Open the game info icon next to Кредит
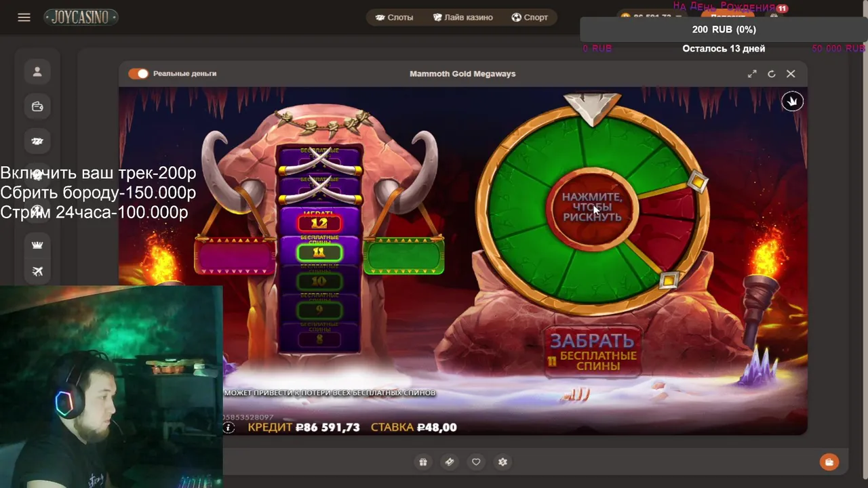The height and width of the screenshot is (488, 868). click(229, 428)
